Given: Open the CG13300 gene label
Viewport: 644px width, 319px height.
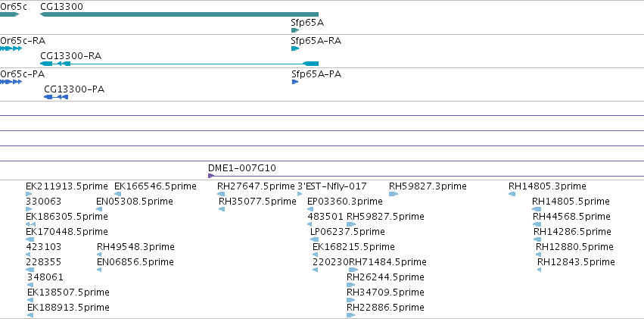Looking at the screenshot, I should point(61,7).
